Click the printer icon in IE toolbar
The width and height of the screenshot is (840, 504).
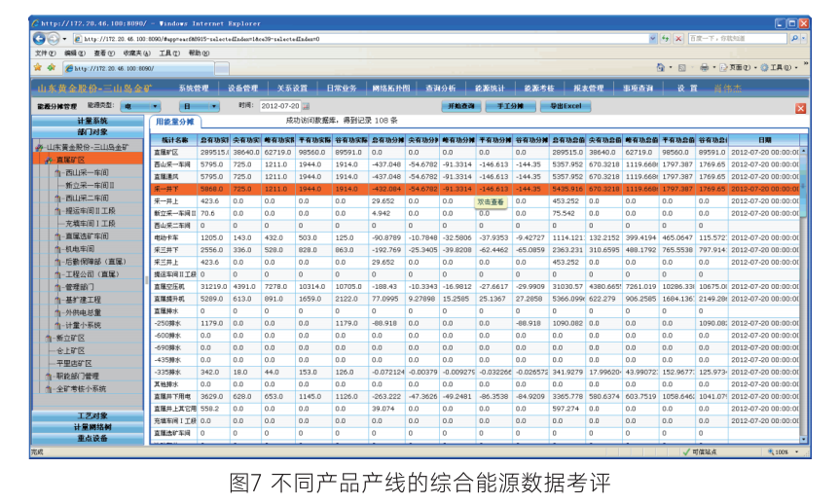[704, 68]
